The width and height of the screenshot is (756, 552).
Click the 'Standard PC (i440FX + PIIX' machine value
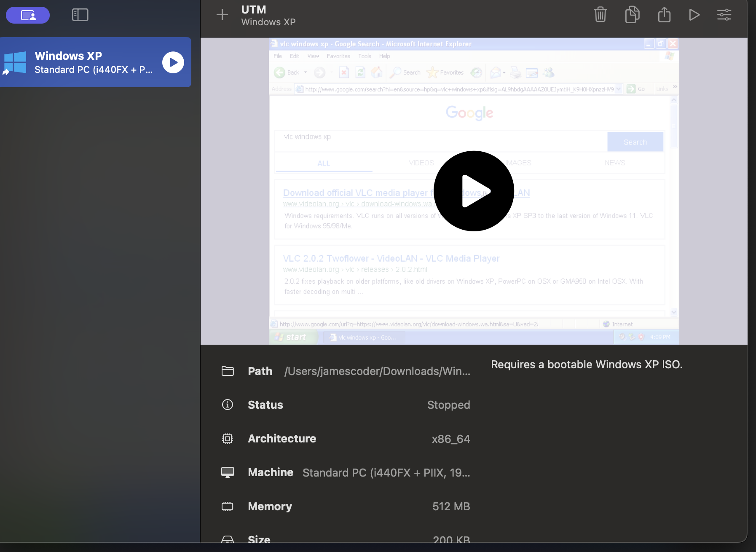(386, 473)
